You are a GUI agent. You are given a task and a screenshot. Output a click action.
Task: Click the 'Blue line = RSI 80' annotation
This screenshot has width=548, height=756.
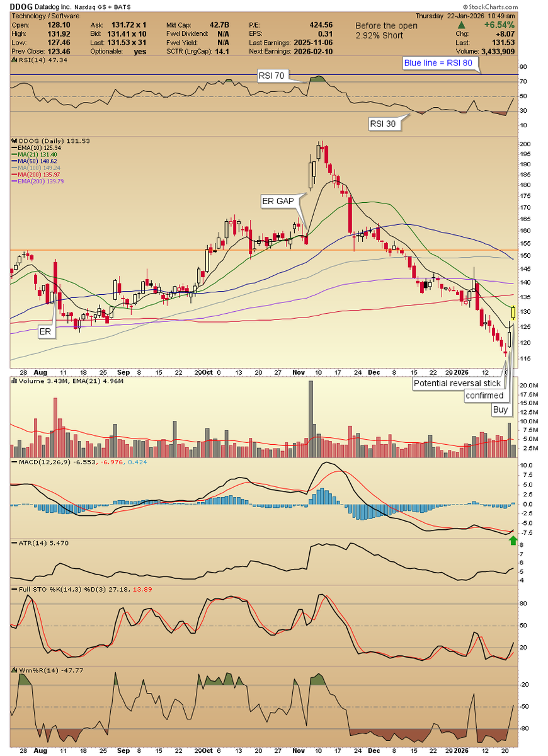tap(441, 63)
